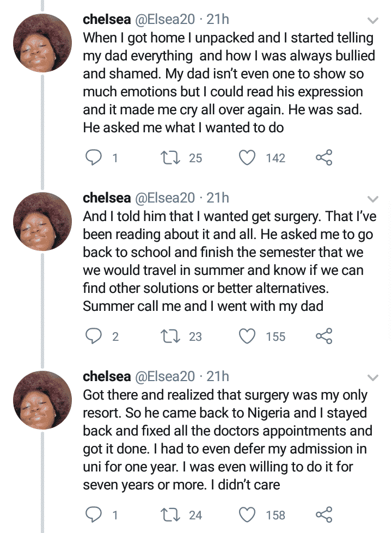The width and height of the screenshot is (392, 533).
Task: Open the share icon on the last tweet
Action: coord(325,514)
